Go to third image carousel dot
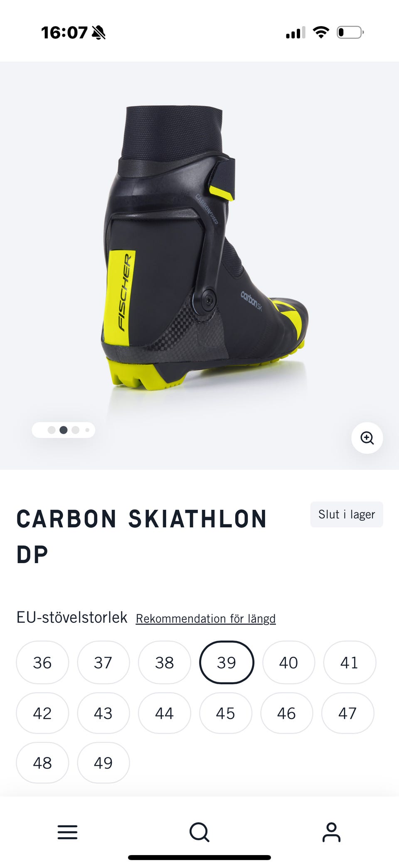Viewport: 399px width, 868px height. click(x=75, y=430)
